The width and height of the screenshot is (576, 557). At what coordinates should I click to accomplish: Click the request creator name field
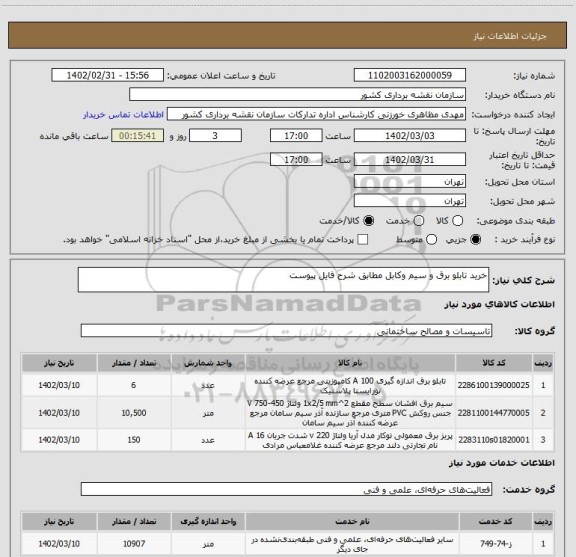click(x=316, y=114)
